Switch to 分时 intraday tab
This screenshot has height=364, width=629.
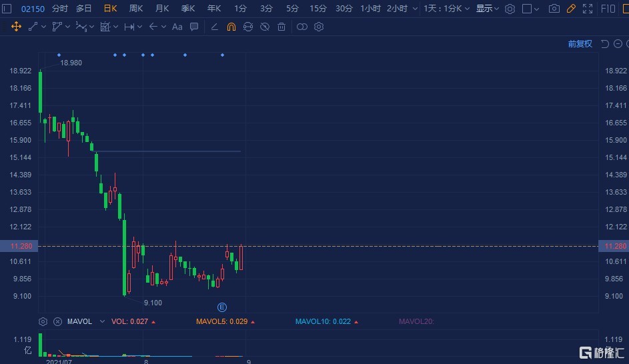click(59, 9)
